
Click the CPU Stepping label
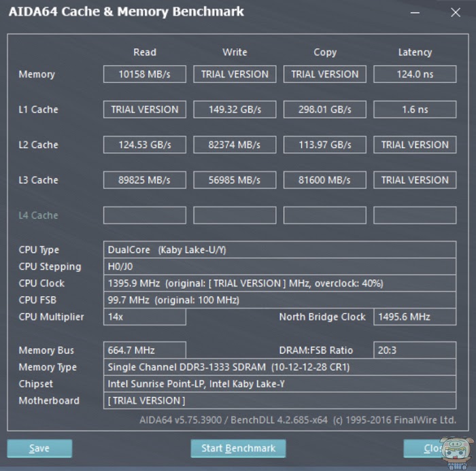(x=50, y=266)
